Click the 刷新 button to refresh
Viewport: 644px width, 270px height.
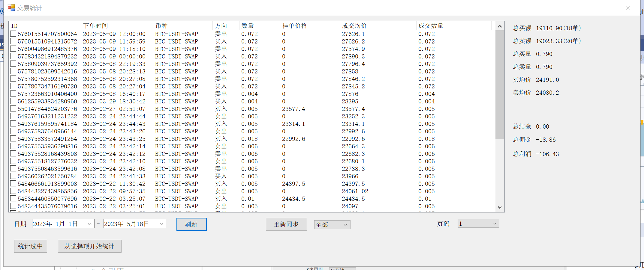[191, 224]
